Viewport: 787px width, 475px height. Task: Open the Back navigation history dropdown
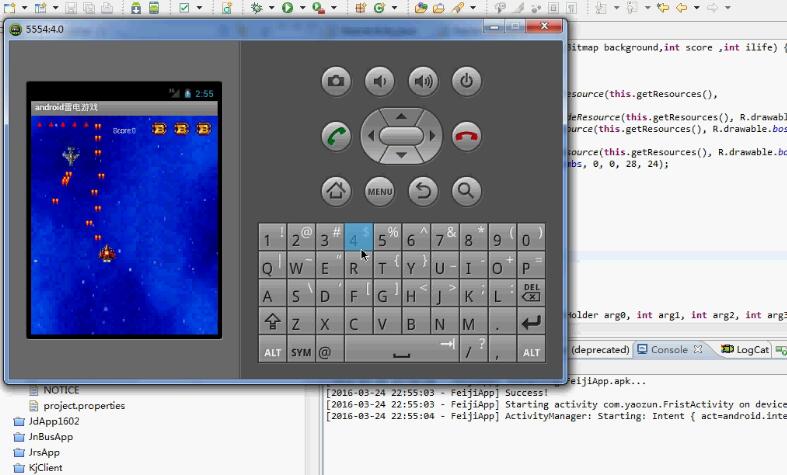(x=697, y=8)
